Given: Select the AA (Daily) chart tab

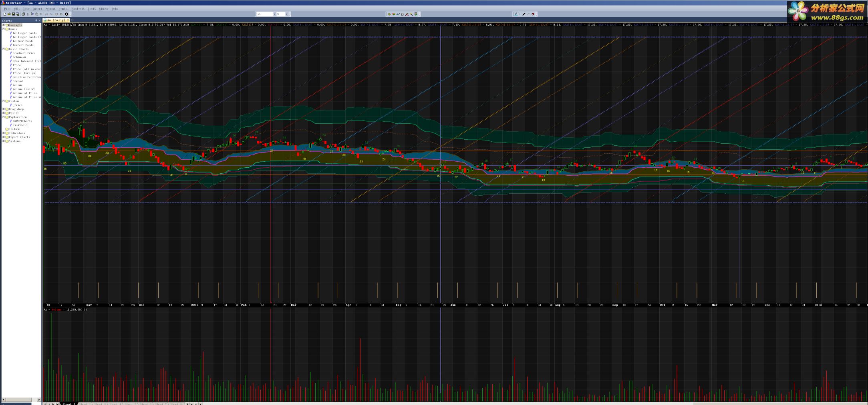Looking at the screenshot, I should pos(56,20).
